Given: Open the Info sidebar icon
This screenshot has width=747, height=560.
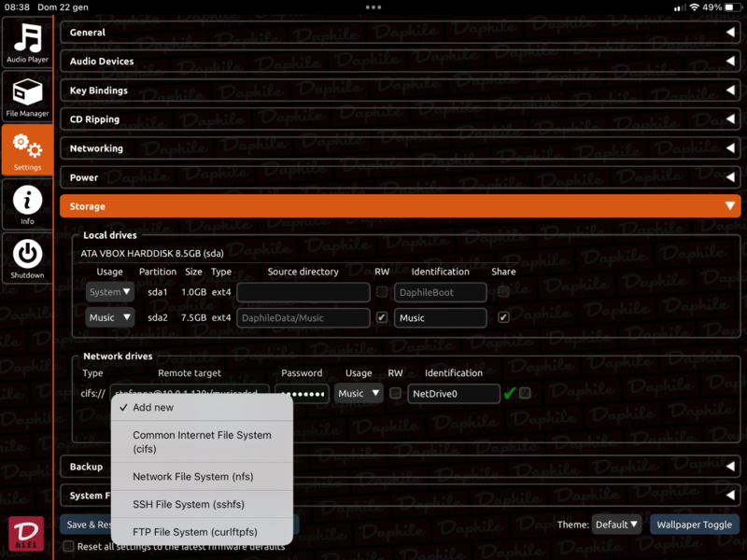Looking at the screenshot, I should coord(27,204).
